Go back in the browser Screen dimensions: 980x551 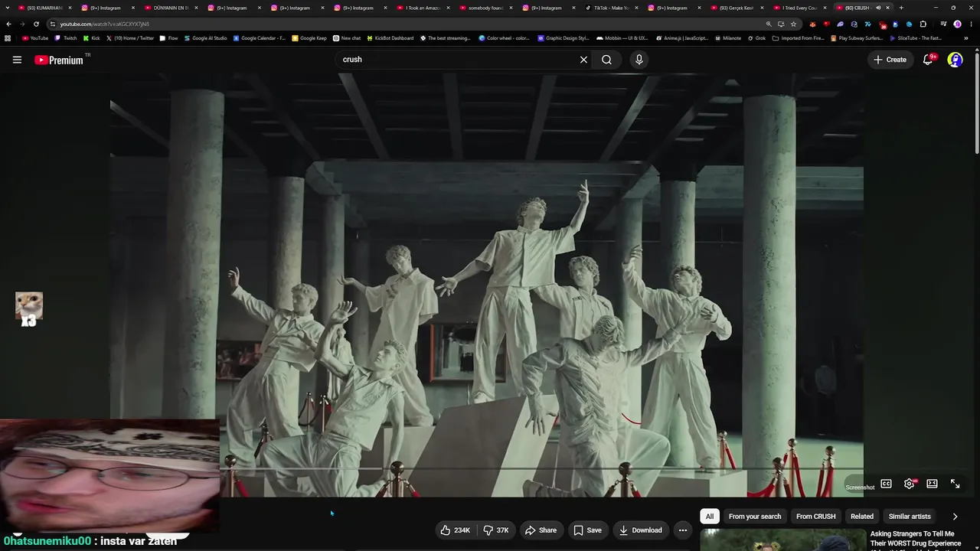tap(8, 24)
